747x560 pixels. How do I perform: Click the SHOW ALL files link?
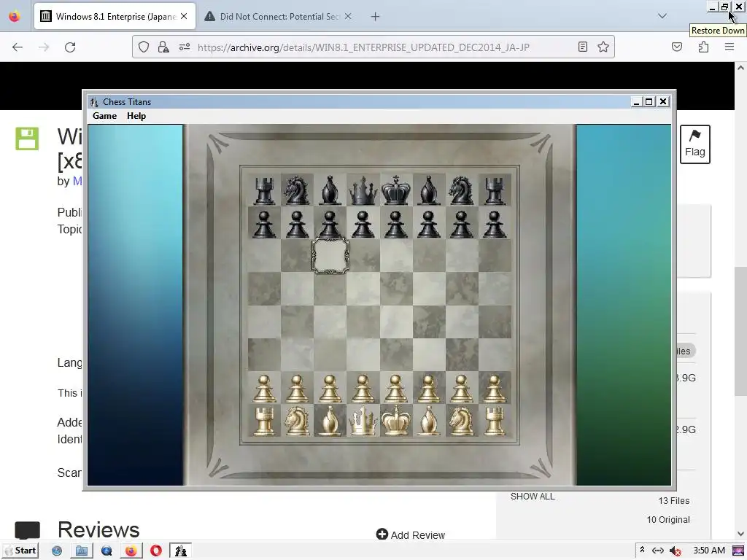pyautogui.click(x=533, y=496)
